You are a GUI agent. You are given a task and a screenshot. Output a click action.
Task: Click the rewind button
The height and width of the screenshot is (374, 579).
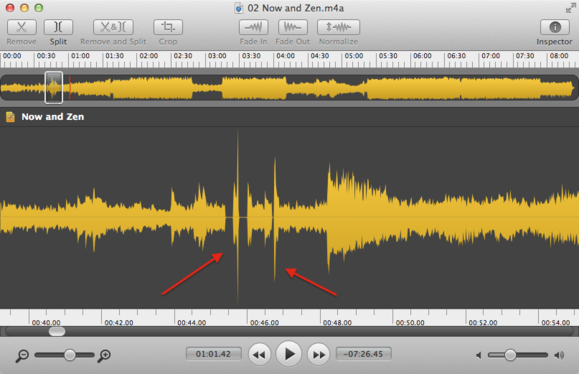[259, 355]
